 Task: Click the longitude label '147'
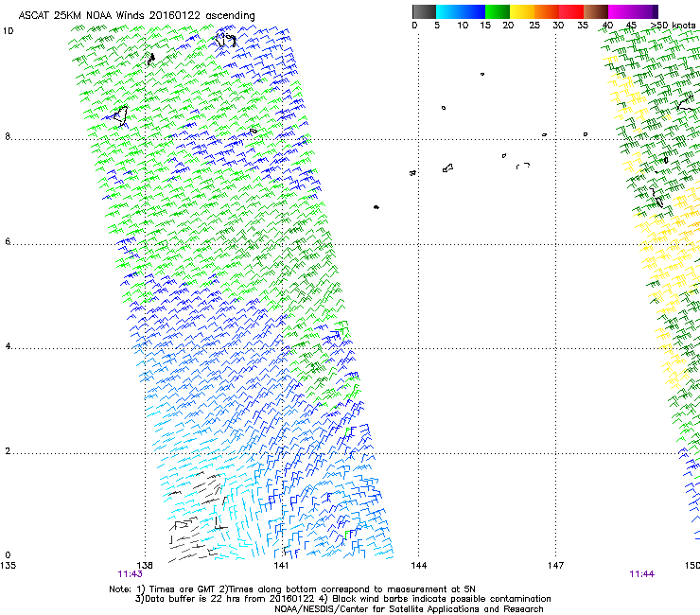[556, 566]
